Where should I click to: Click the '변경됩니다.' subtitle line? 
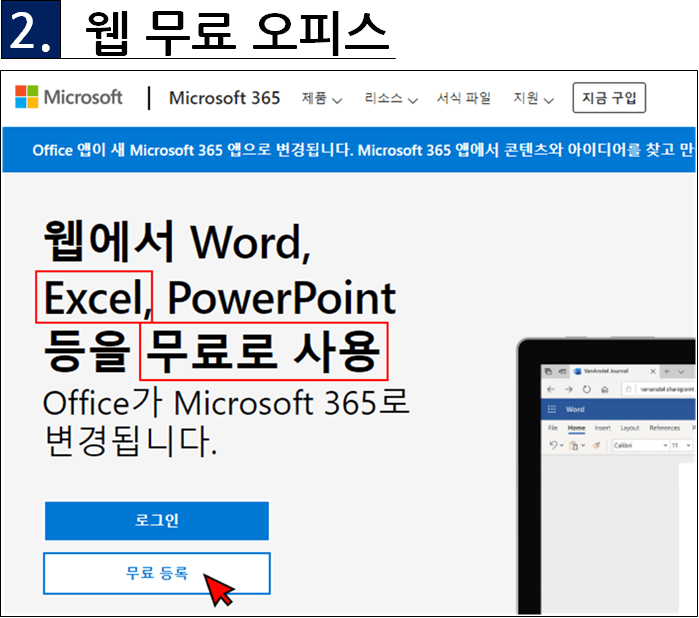[x=131, y=441]
